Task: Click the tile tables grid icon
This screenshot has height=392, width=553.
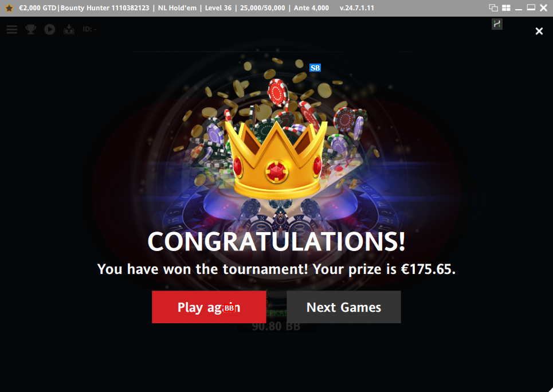Action: coord(506,8)
